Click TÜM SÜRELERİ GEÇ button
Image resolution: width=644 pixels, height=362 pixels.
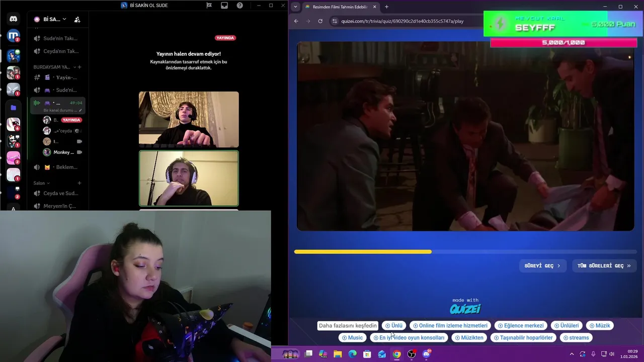(x=604, y=265)
